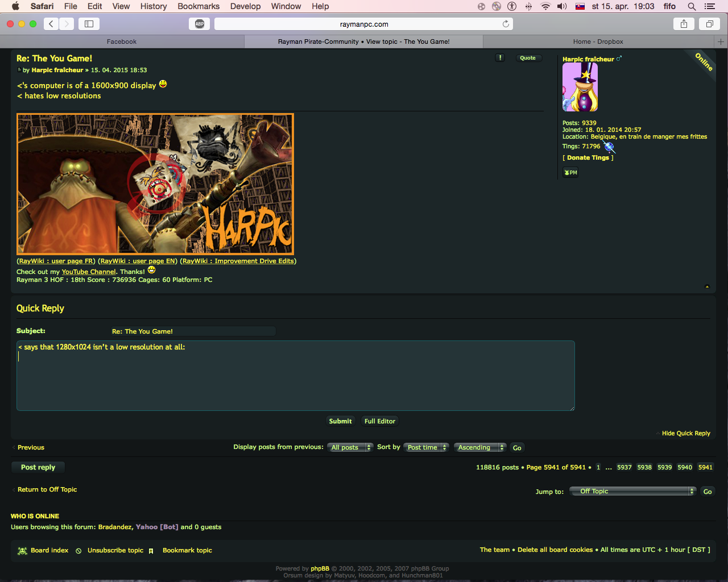Hide Quick Reply panel
This screenshot has width=728, height=582.
pos(686,433)
